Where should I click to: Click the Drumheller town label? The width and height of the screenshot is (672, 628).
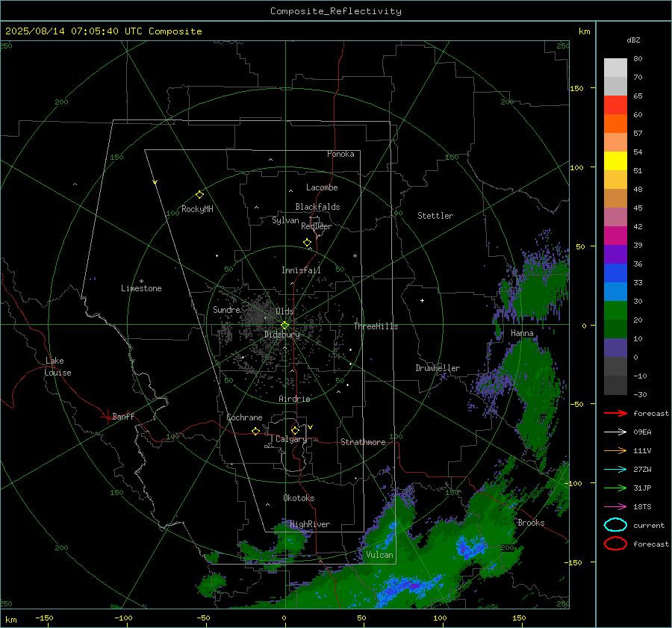438,368
